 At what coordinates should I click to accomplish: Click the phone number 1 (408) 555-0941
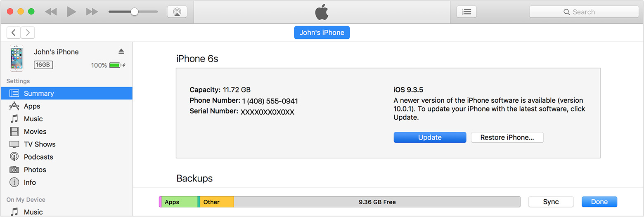click(270, 101)
